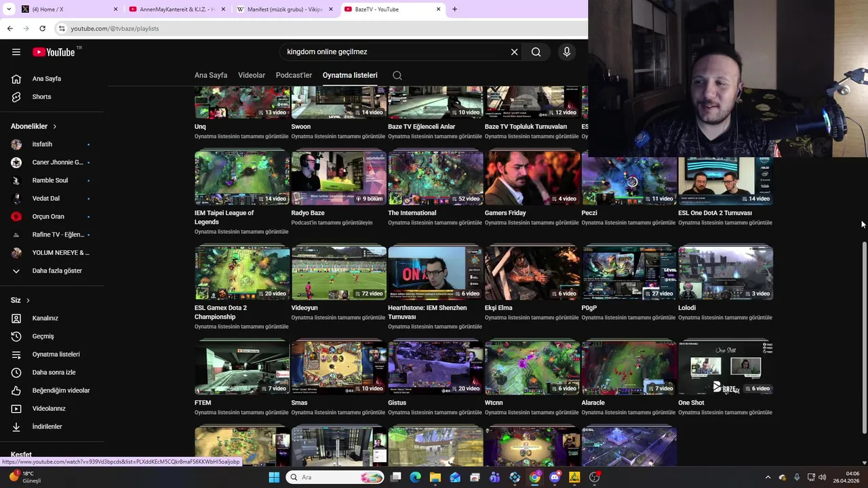The image size is (868, 488).
Task: Switch to the AnnenMayKantereit browser tab
Action: (176, 9)
